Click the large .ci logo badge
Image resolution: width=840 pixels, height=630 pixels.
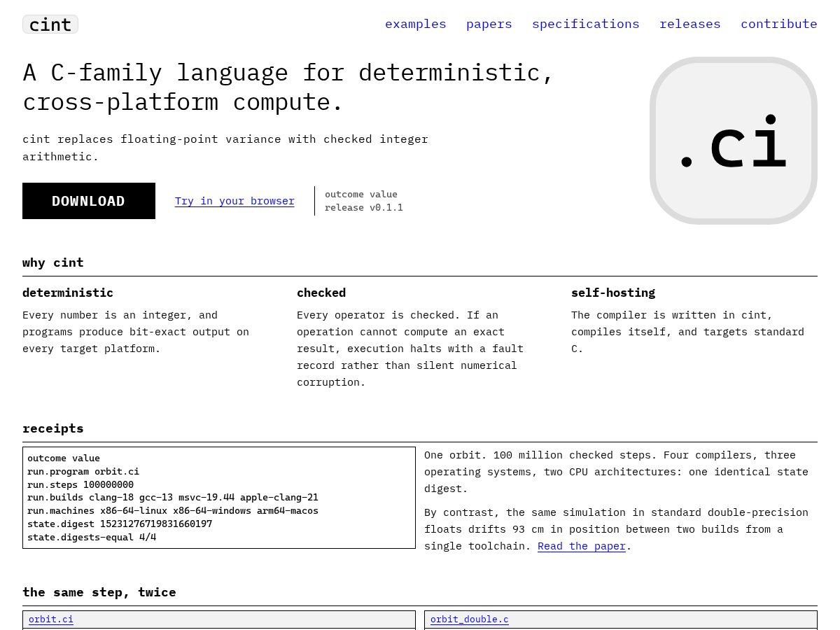pos(734,141)
